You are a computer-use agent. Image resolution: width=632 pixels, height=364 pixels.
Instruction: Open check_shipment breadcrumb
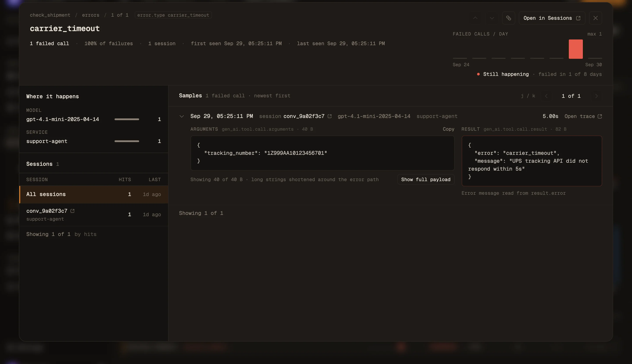50,15
